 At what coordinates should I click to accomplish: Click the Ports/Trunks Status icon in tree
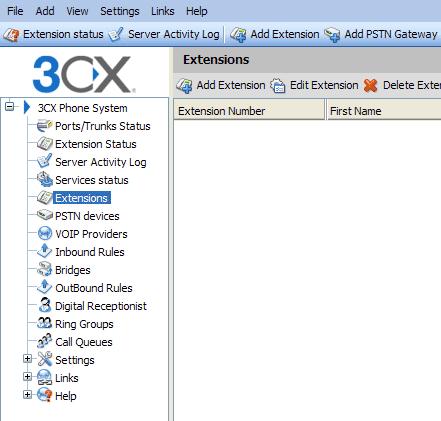click(44, 126)
